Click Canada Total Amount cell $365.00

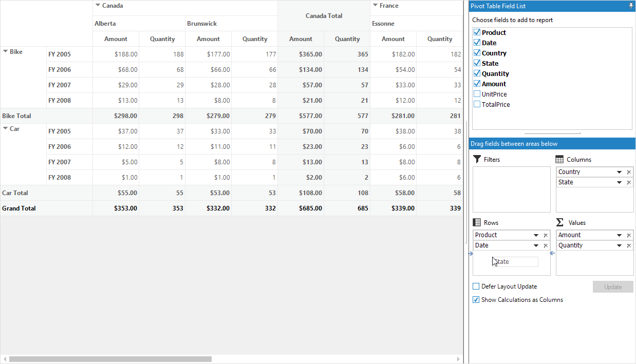[x=301, y=54]
